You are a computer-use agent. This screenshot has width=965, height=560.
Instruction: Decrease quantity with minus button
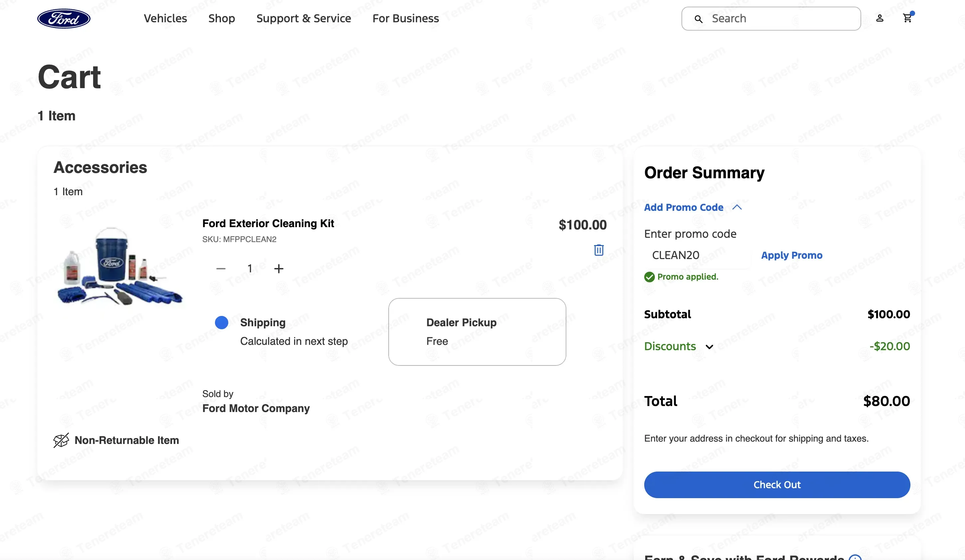tap(221, 269)
